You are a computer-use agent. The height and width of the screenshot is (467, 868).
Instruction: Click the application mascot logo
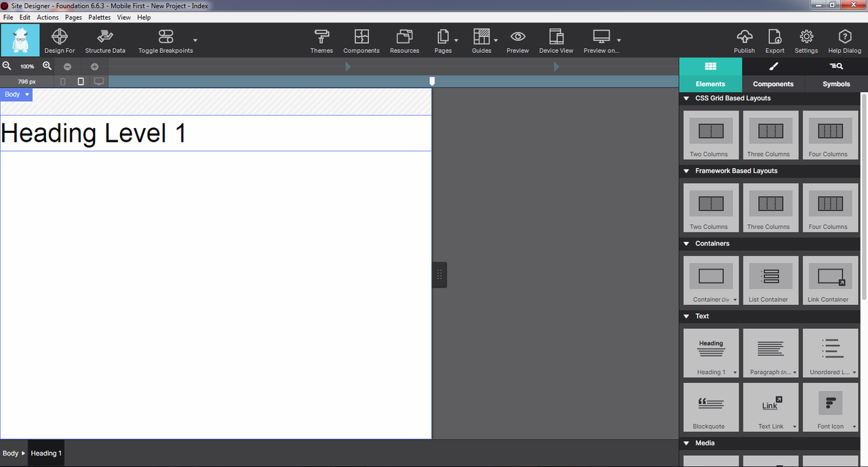(x=20, y=40)
